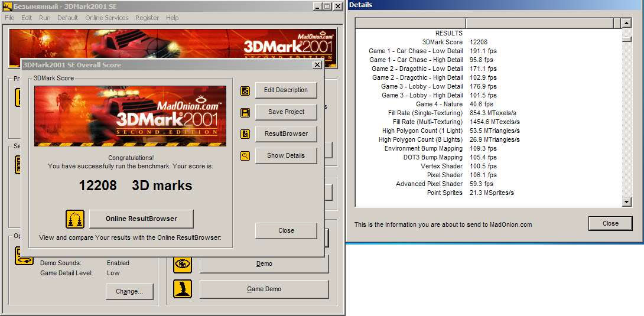
Task: Click the first column header in Details list
Action: (410, 23)
